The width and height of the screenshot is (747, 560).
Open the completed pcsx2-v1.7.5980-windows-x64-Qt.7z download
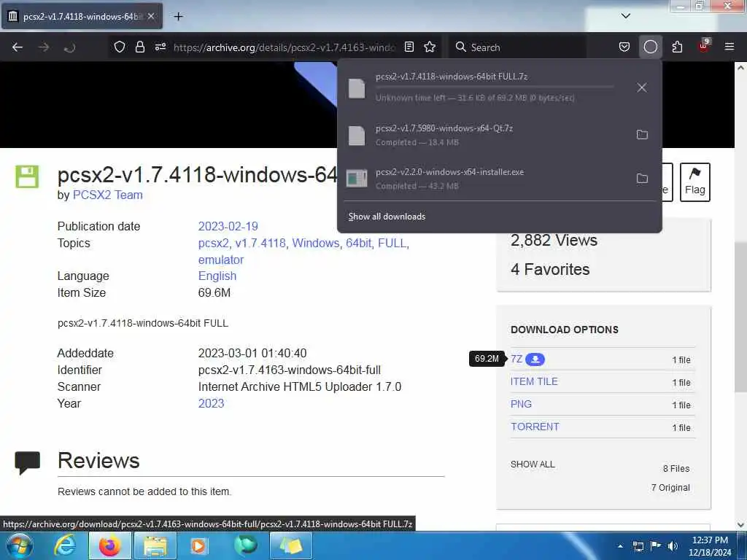[x=485, y=135]
